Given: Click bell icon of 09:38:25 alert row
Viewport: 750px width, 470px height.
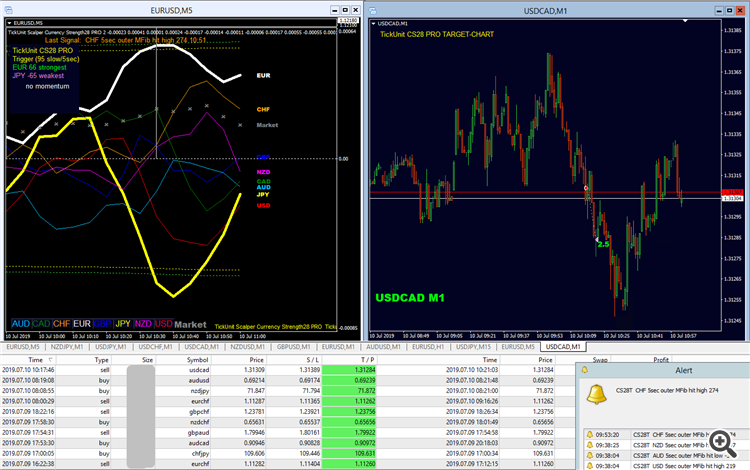Looking at the screenshot, I should (590, 445).
